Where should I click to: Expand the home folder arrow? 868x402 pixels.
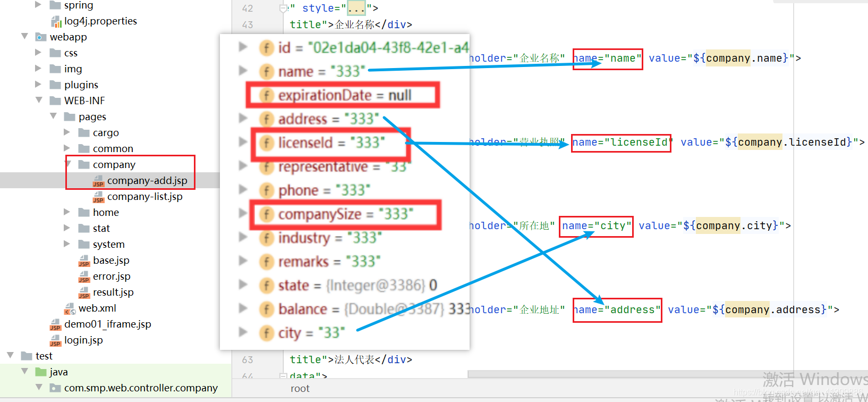pos(67,212)
